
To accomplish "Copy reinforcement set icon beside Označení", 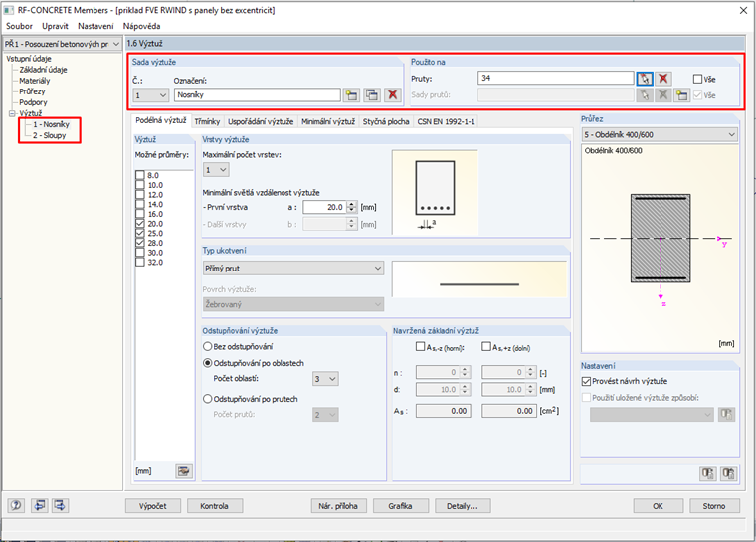I will coord(372,95).
